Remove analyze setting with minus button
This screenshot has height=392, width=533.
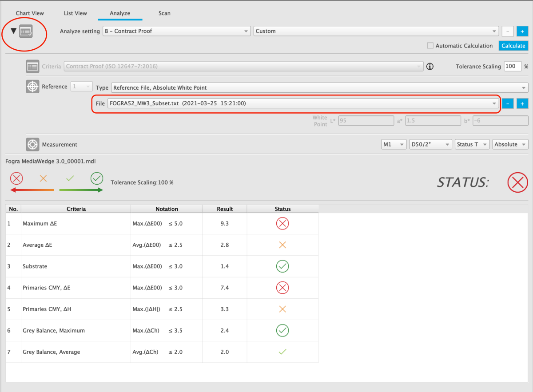(508, 32)
